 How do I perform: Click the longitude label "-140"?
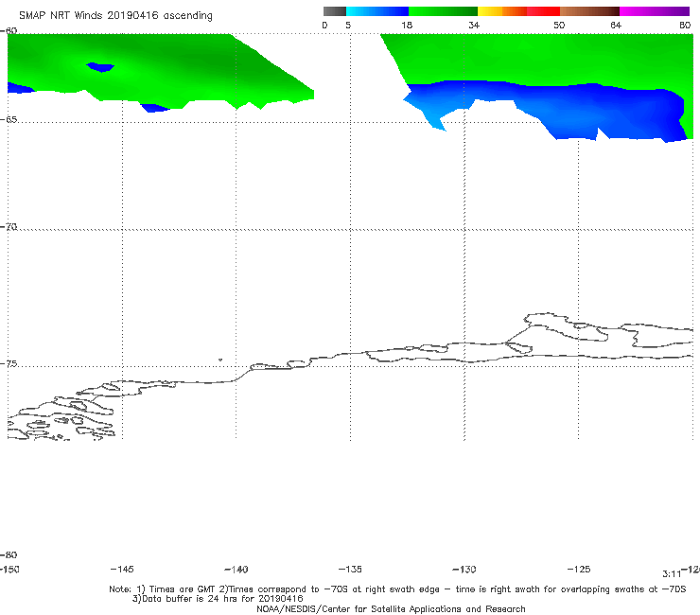(x=236, y=570)
